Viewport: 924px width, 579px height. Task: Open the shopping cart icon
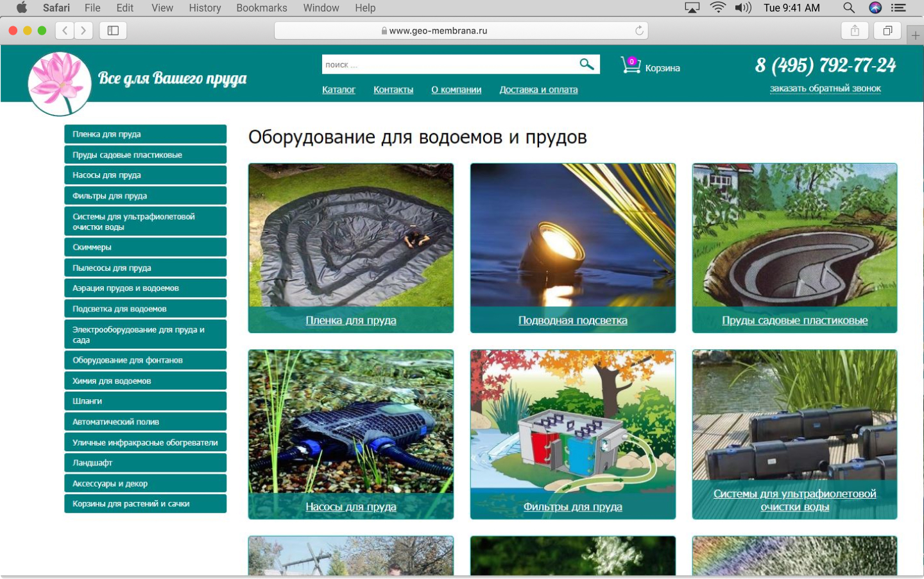pyautogui.click(x=630, y=65)
